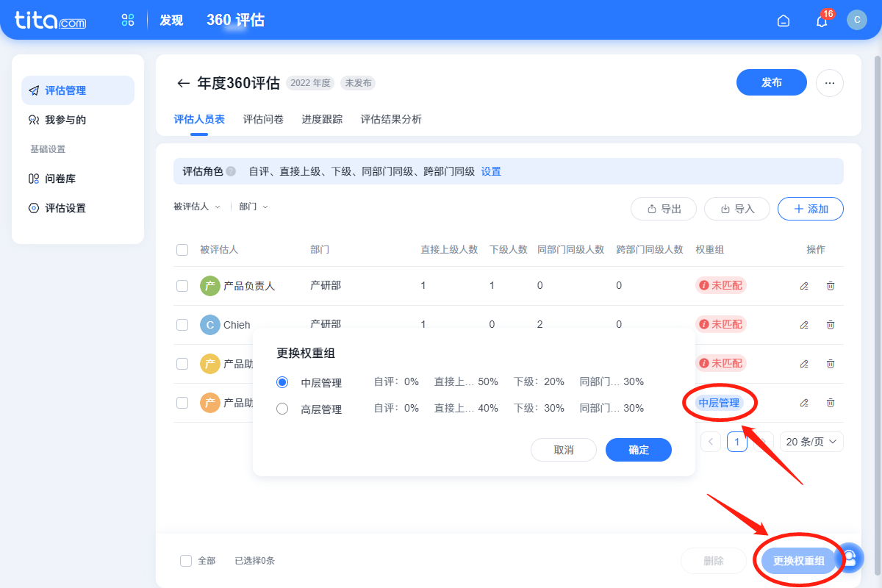Select the 高层管理 radio option in the dialog
This screenshot has height=588, width=882.
click(x=282, y=409)
